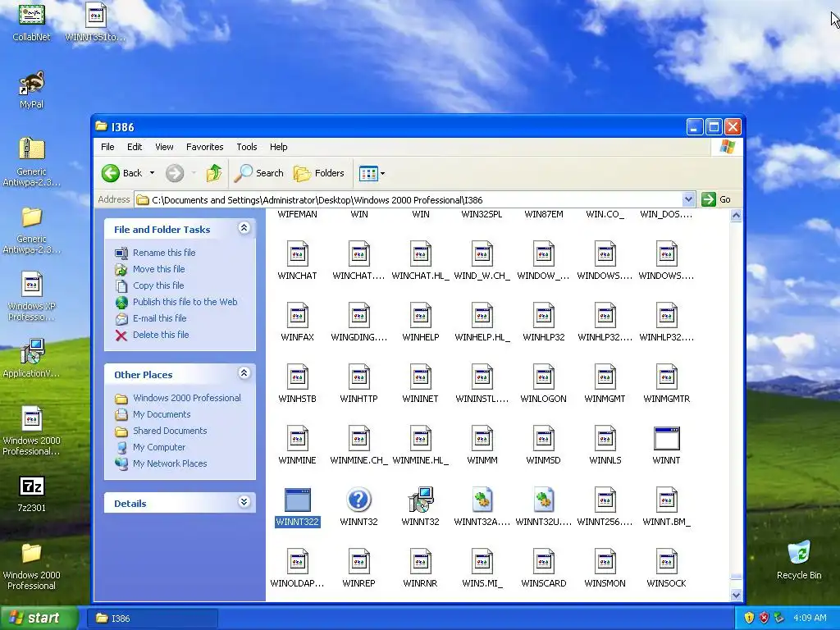
Task: Select the MyPal desktop shortcut
Action: [32, 84]
